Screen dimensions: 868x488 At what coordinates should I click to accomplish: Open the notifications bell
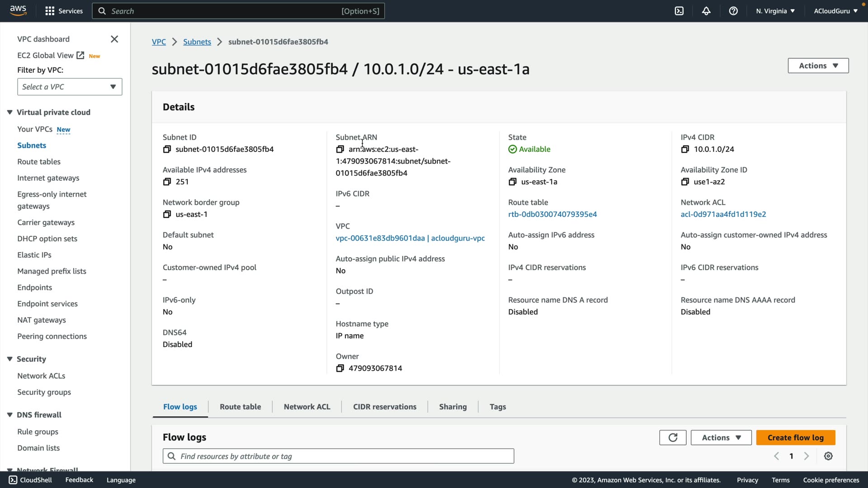[x=706, y=11]
